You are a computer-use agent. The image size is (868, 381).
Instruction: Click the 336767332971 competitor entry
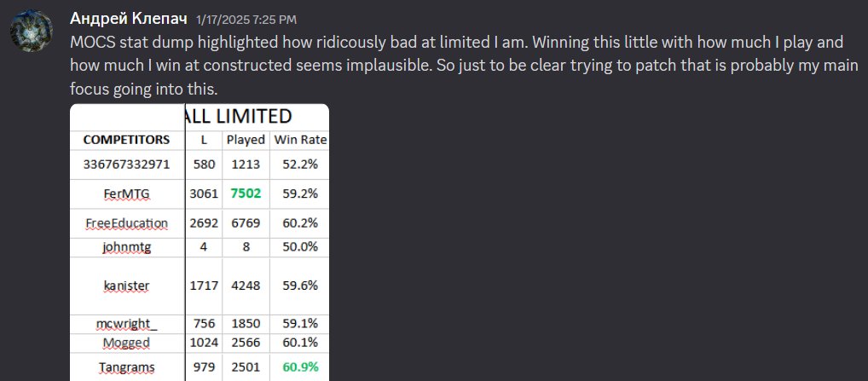[x=126, y=165]
